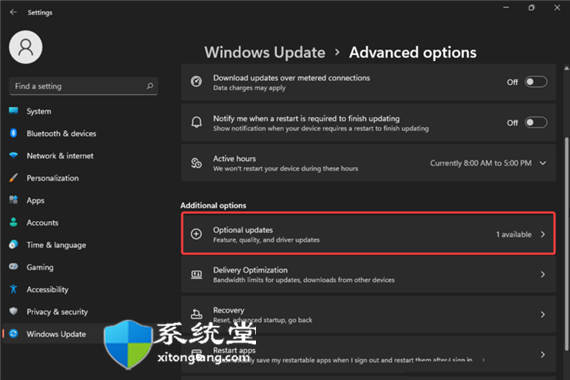Click the Accounts person icon
Screen dimensions: 570x380
coord(13,222)
